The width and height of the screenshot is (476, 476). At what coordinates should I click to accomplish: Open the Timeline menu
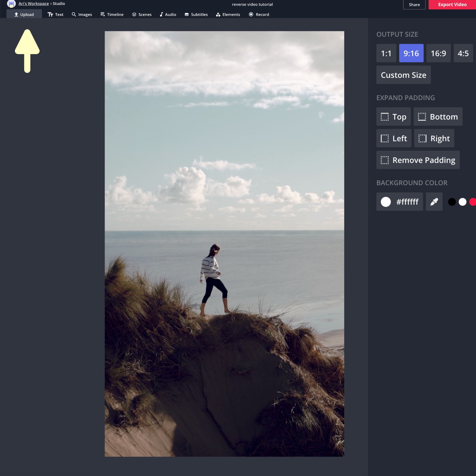(x=112, y=14)
